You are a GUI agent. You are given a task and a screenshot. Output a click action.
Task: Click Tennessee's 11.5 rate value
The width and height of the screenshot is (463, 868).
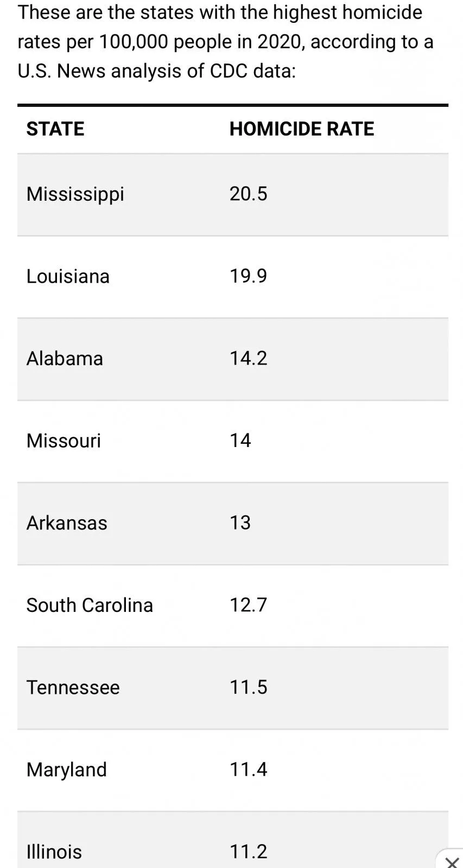(x=249, y=687)
